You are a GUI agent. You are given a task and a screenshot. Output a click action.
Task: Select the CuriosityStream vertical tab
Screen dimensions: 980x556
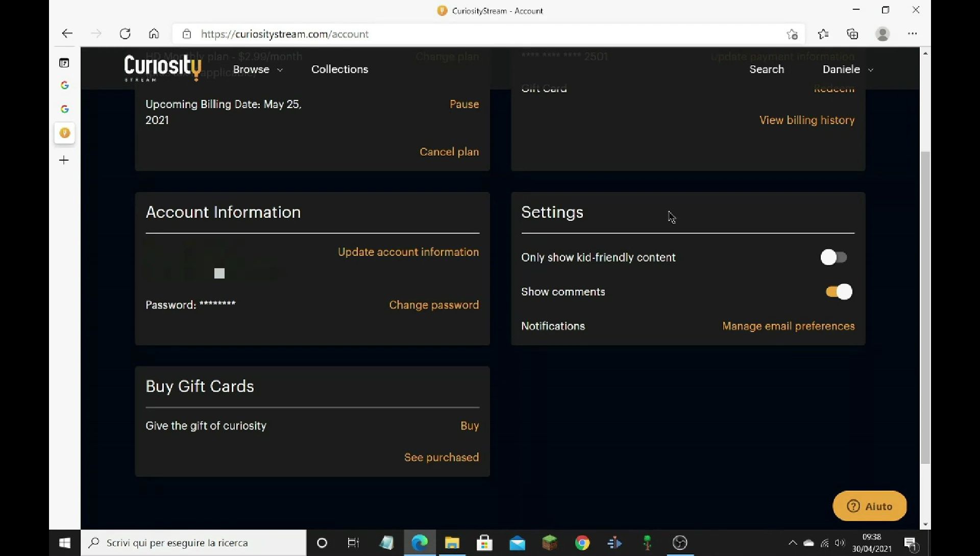pyautogui.click(x=64, y=133)
